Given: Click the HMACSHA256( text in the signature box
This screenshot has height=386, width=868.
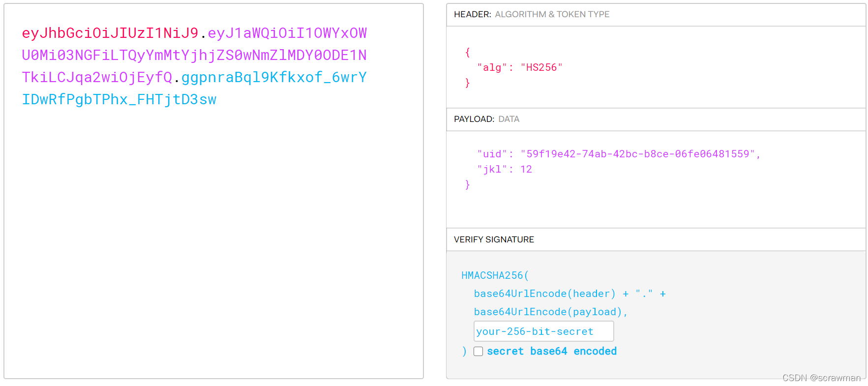Looking at the screenshot, I should click(x=495, y=275).
